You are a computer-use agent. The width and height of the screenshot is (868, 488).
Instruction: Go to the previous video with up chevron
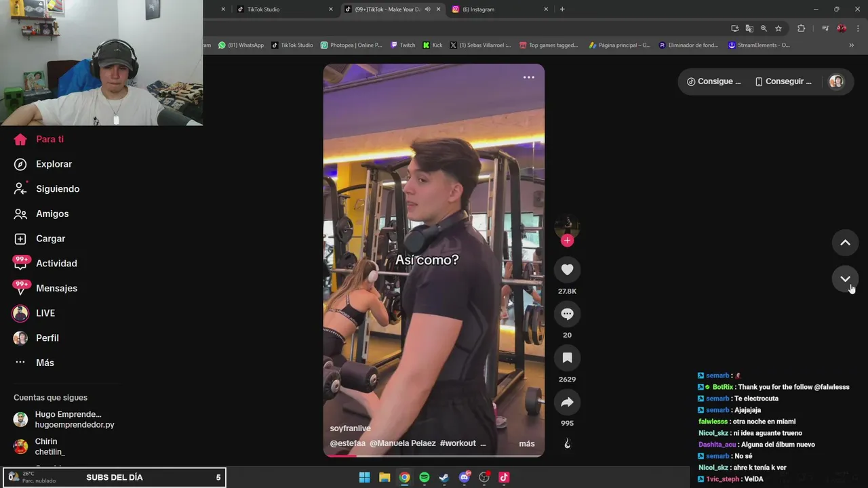[x=845, y=243]
